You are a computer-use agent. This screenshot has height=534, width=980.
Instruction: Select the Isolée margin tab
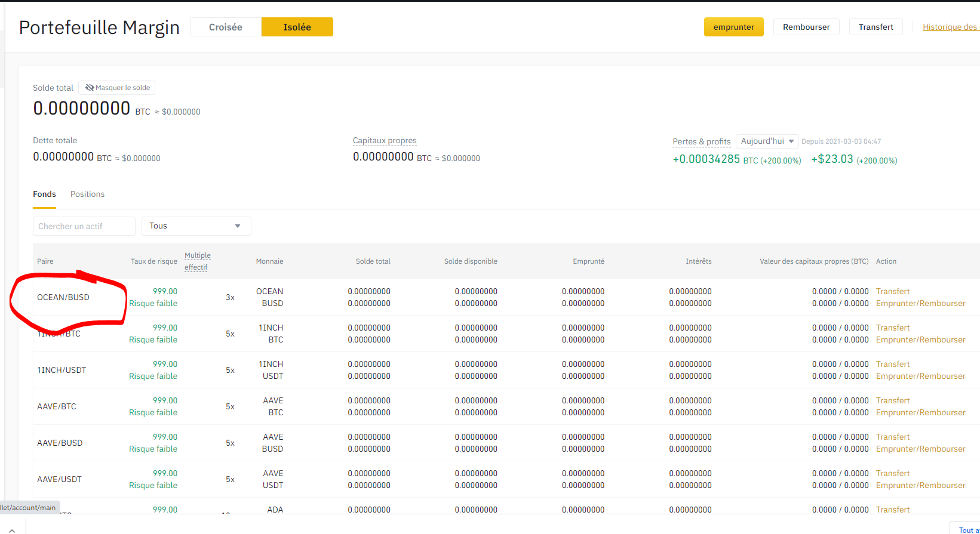coord(297,27)
